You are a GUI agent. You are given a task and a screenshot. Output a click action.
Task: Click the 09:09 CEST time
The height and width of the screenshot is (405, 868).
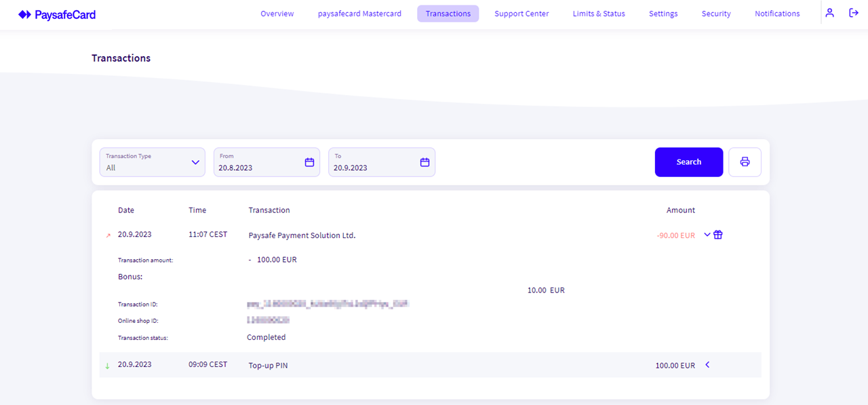[208, 364]
